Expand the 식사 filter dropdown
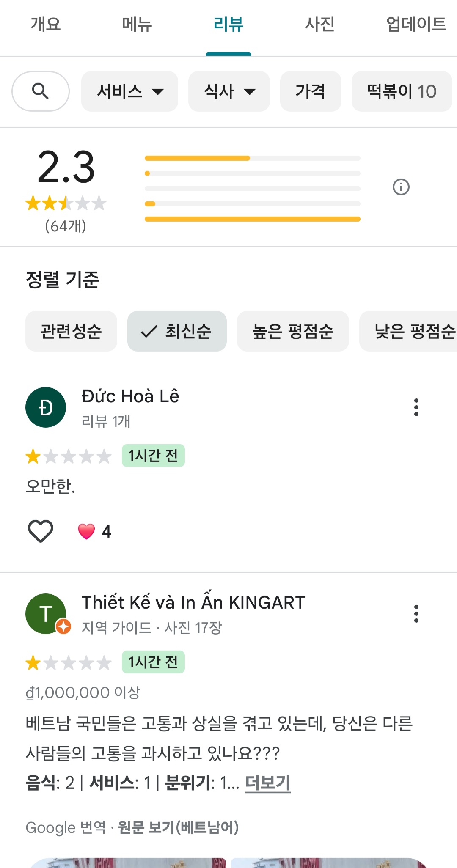 click(229, 91)
